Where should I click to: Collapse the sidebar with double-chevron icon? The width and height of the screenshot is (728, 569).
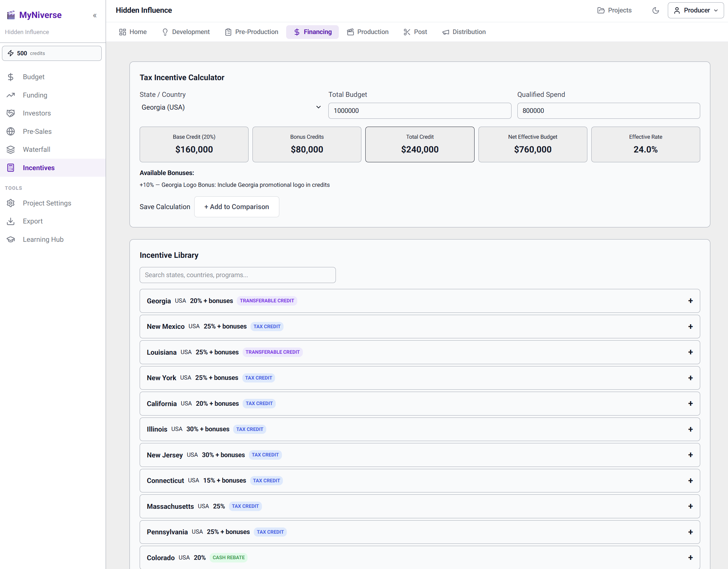(x=95, y=15)
